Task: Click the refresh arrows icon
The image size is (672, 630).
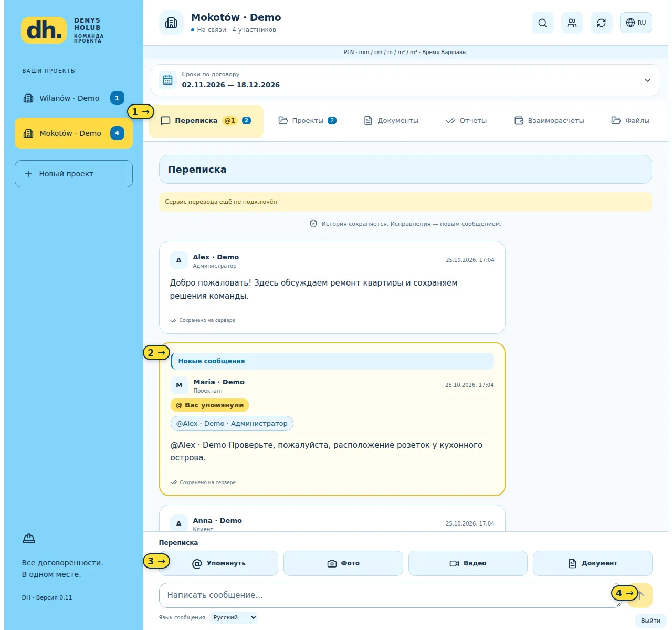Action: coord(601,23)
